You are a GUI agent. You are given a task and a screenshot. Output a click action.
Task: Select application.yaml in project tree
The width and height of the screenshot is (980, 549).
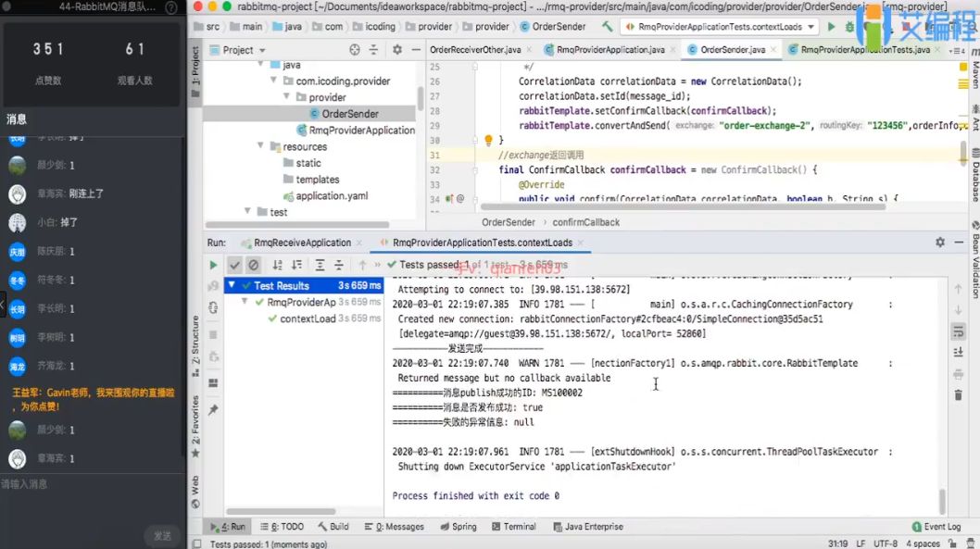pyautogui.click(x=332, y=195)
